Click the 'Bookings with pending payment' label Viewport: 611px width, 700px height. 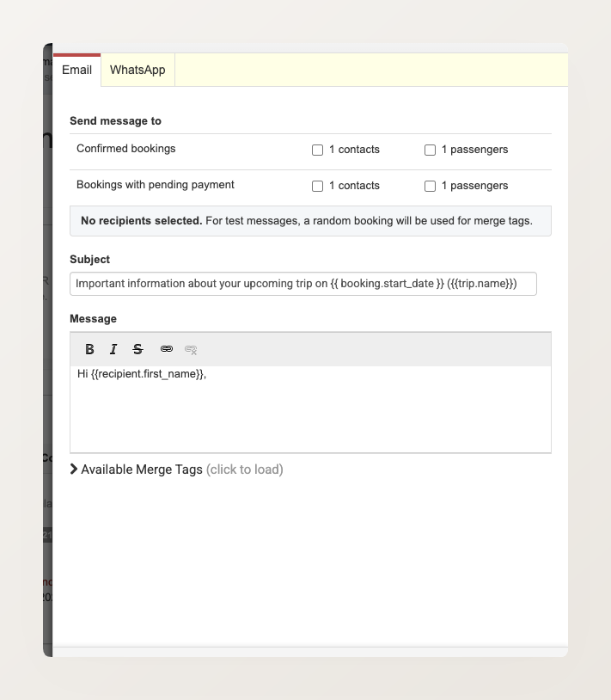[156, 185]
